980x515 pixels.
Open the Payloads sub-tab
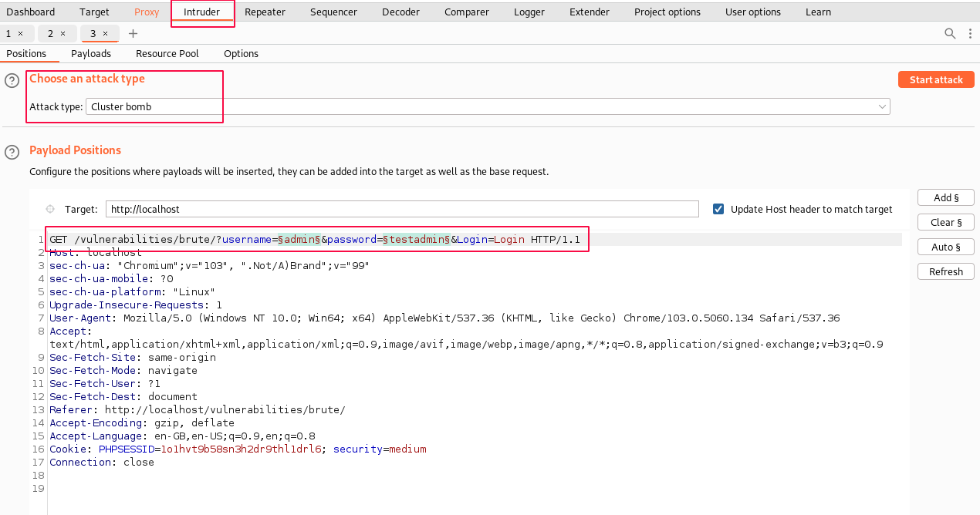[x=91, y=53]
